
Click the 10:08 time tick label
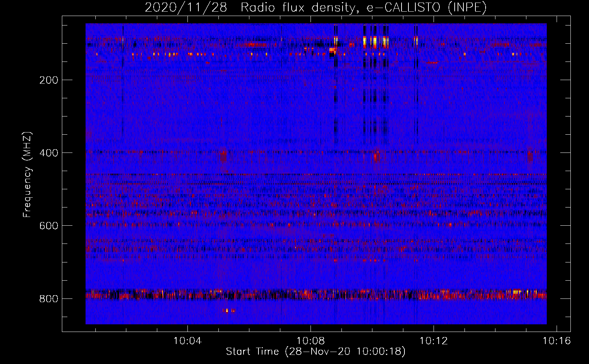click(x=311, y=341)
